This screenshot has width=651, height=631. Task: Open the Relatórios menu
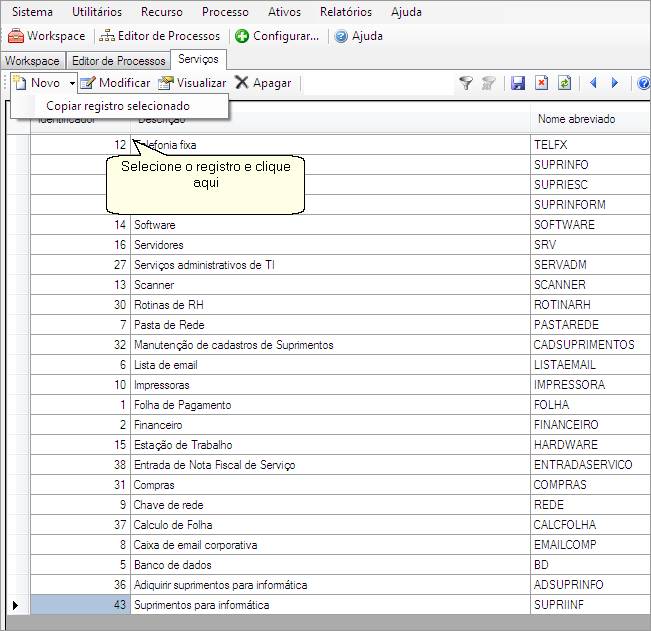346,12
